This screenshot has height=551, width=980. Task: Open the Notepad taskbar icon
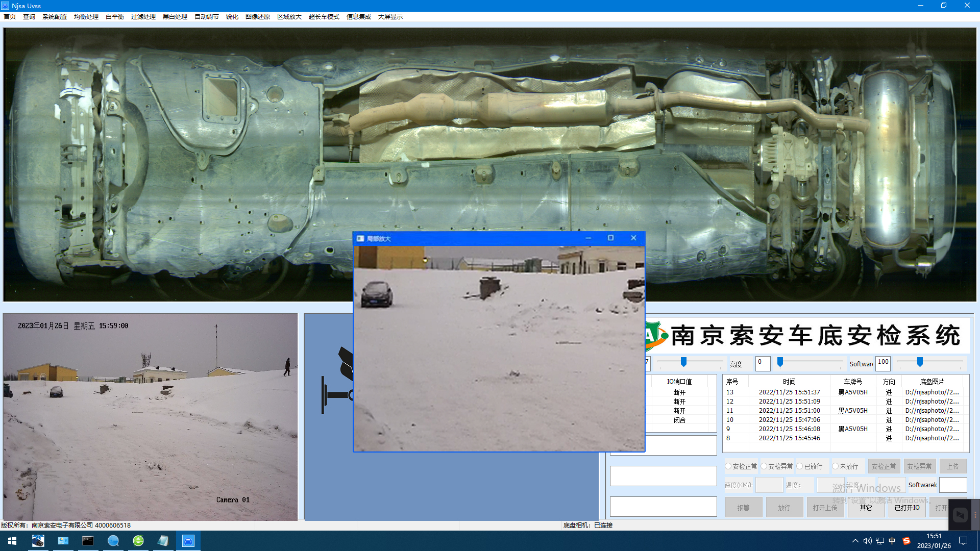click(163, 541)
